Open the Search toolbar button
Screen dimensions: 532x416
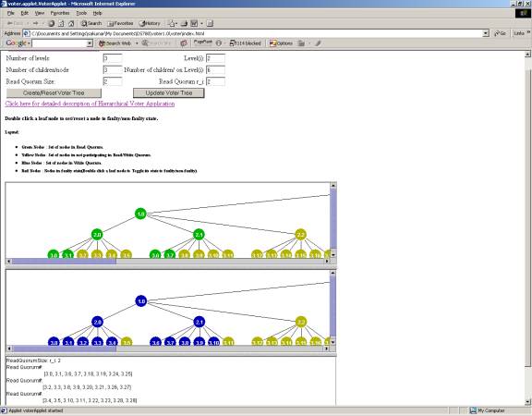click(91, 23)
